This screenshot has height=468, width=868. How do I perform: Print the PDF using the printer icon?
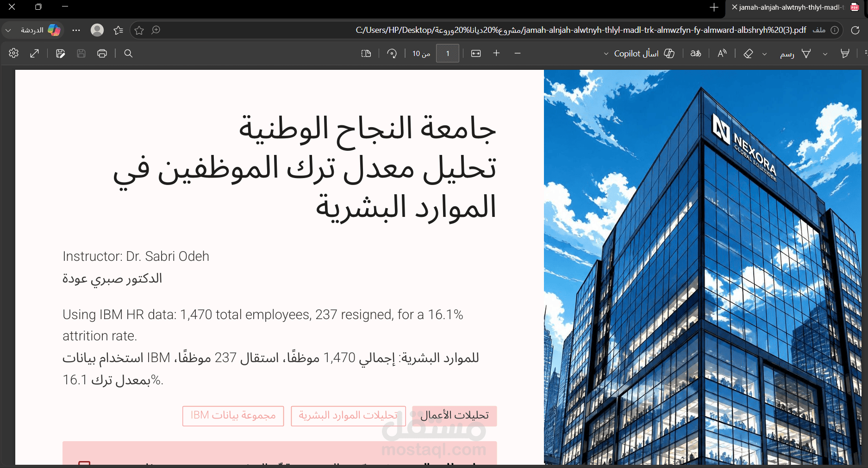coord(102,53)
